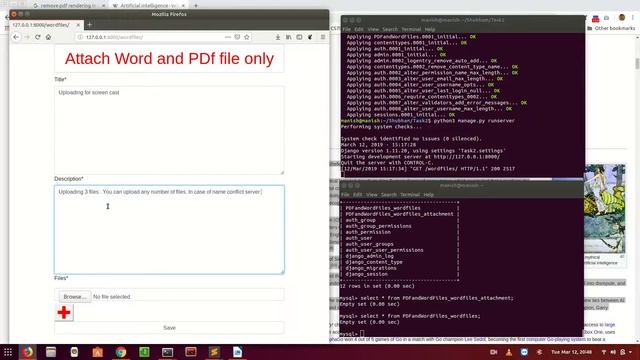Open Firefox hamburger menu
This screenshot has height=360, width=640.
coord(323,37)
